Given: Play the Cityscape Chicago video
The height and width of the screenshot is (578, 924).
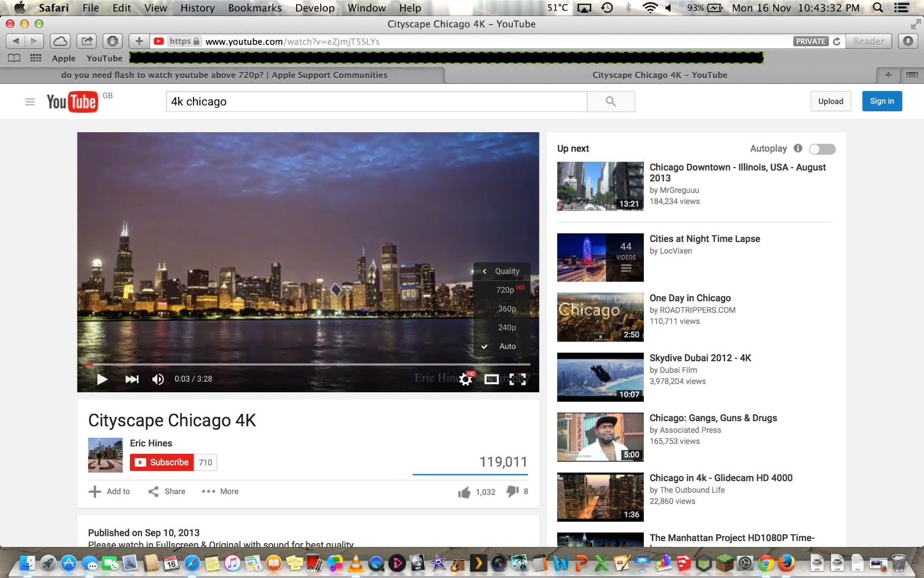Looking at the screenshot, I should pos(102,379).
